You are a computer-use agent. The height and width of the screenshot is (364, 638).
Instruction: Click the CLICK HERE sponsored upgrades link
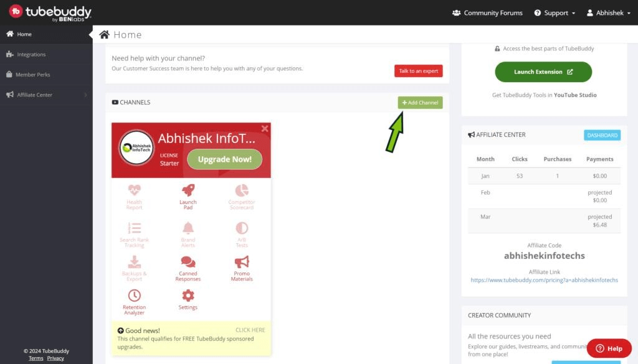(250, 330)
